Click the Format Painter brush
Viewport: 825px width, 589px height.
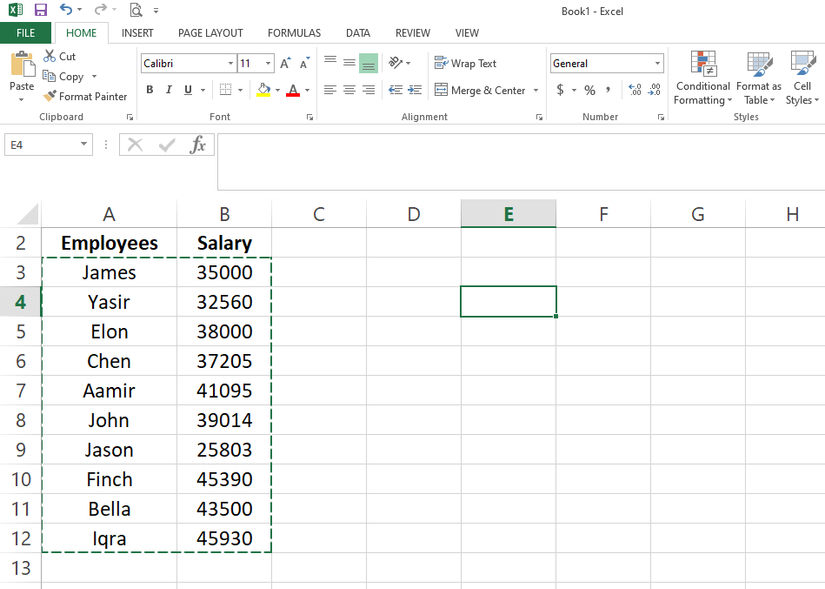(50, 97)
